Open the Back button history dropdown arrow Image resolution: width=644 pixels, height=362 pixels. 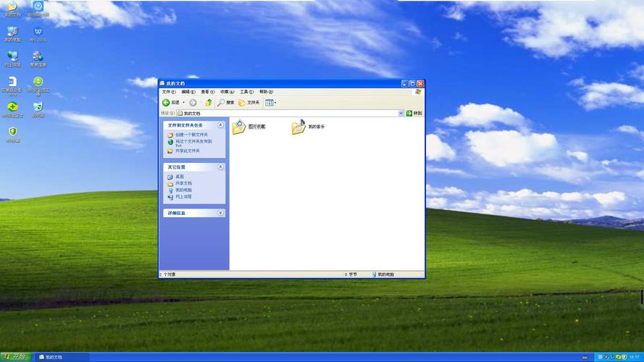click(x=183, y=103)
